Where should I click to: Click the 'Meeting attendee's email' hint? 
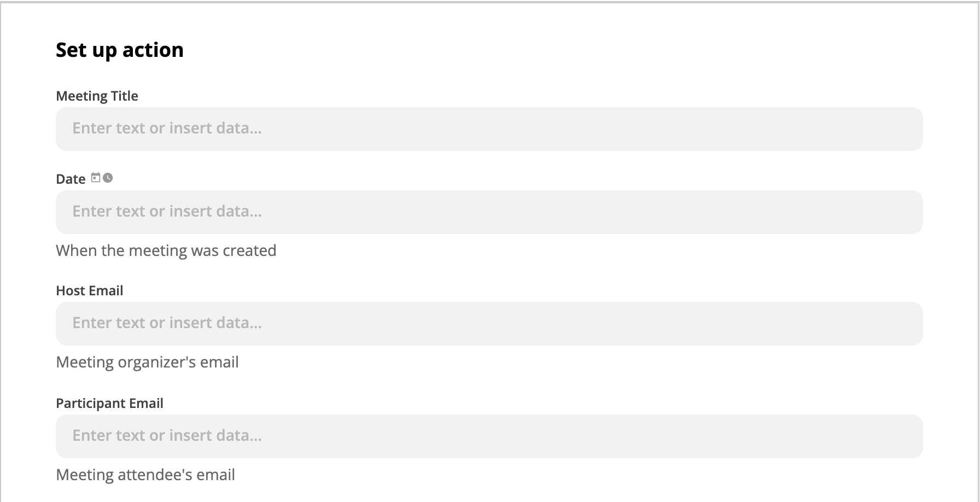point(145,475)
